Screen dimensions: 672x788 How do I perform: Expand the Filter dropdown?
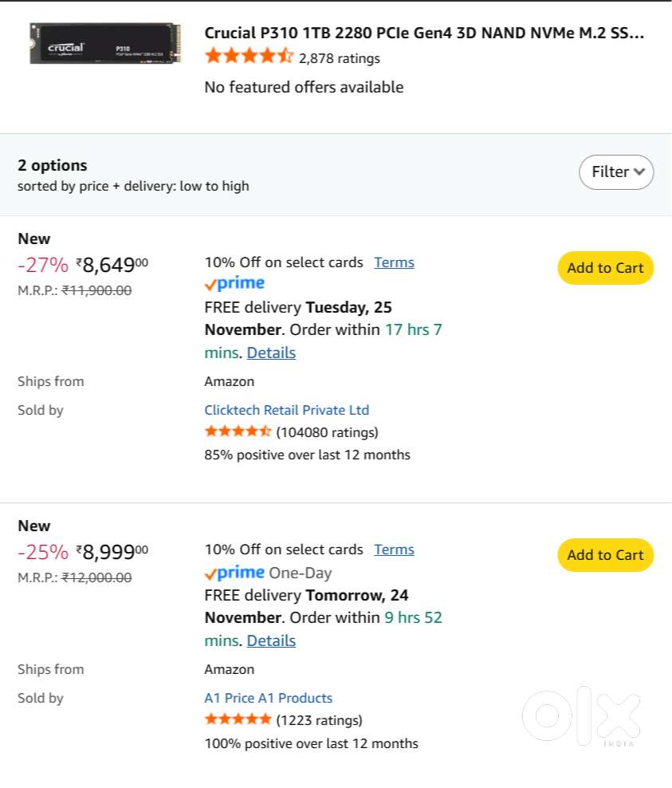616,172
